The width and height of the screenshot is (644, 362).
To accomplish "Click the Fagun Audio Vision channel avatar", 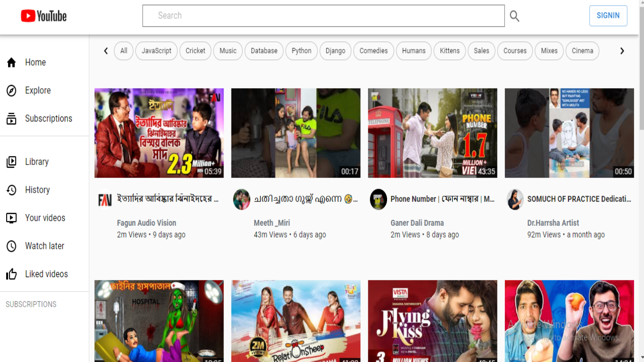I will [105, 199].
